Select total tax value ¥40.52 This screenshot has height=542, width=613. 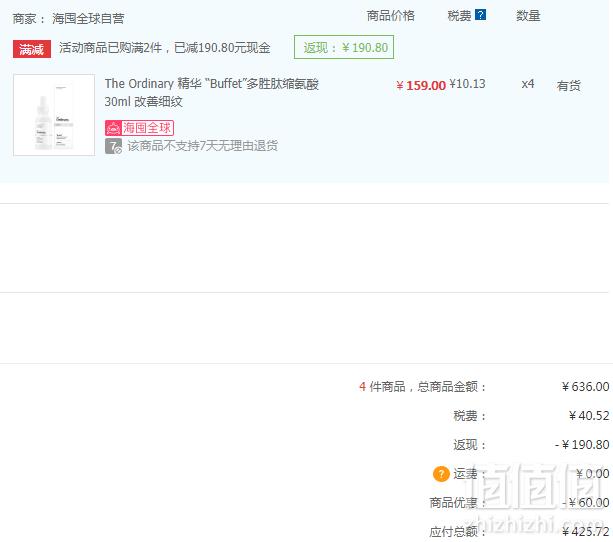click(589, 416)
